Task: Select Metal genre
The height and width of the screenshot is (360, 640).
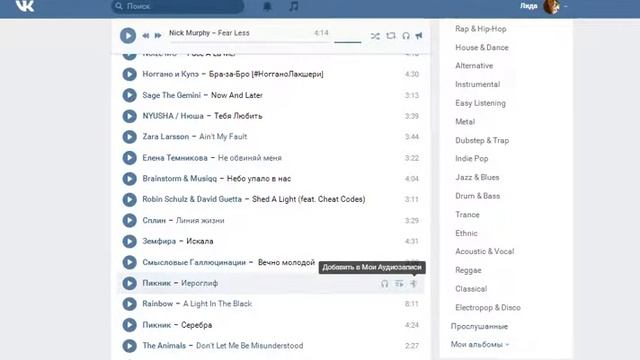Action: click(465, 122)
